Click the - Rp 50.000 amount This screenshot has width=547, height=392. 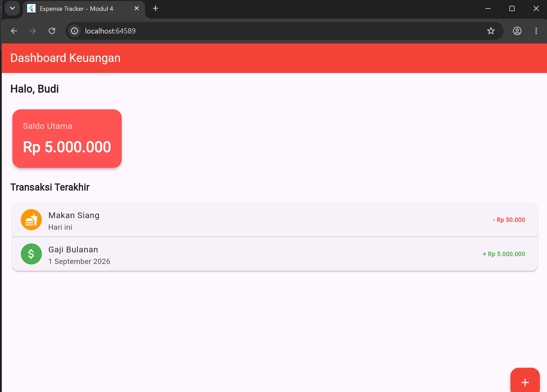pos(509,220)
